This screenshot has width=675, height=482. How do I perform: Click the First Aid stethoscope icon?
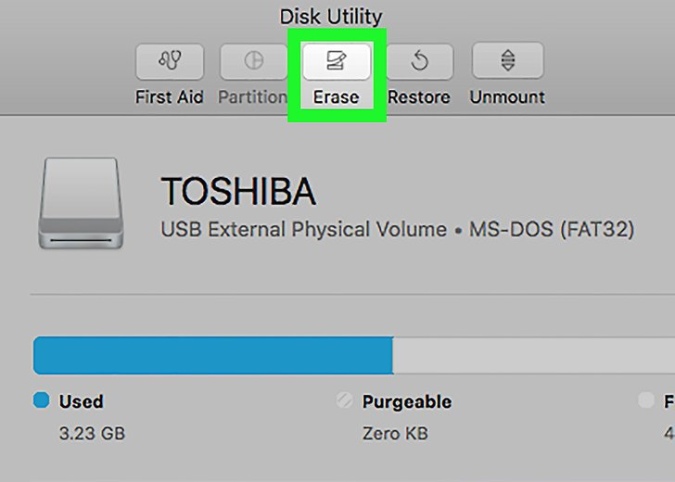(170, 61)
